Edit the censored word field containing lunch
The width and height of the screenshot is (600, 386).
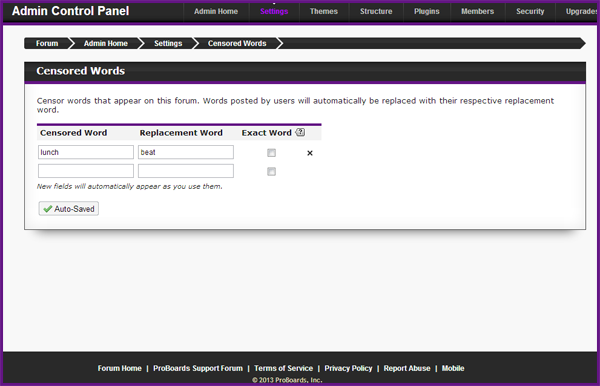pyautogui.click(x=86, y=152)
